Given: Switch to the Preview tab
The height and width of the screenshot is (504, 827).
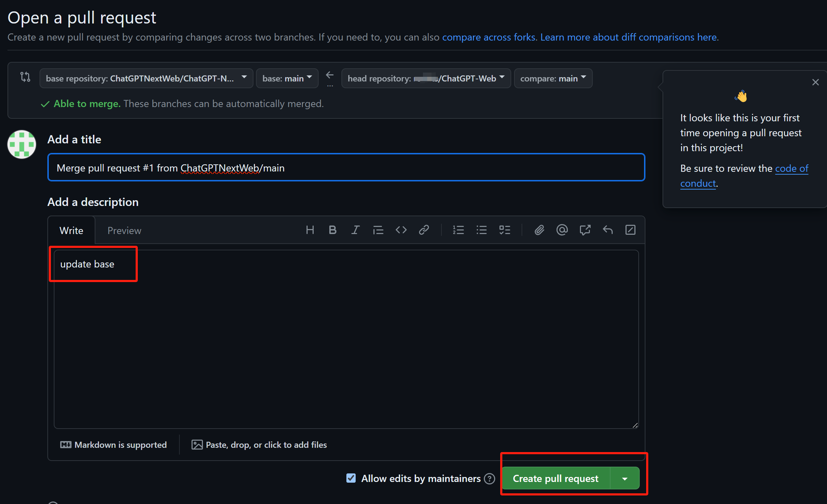Looking at the screenshot, I should pos(124,230).
